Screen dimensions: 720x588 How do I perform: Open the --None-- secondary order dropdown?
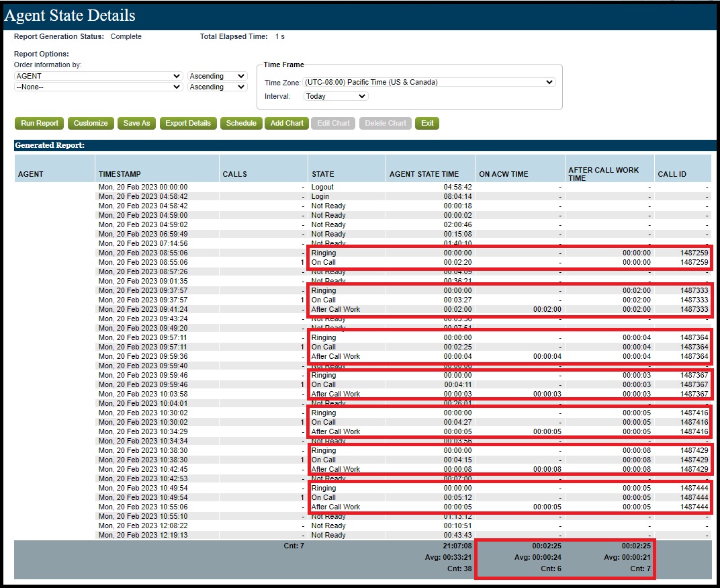click(98, 87)
